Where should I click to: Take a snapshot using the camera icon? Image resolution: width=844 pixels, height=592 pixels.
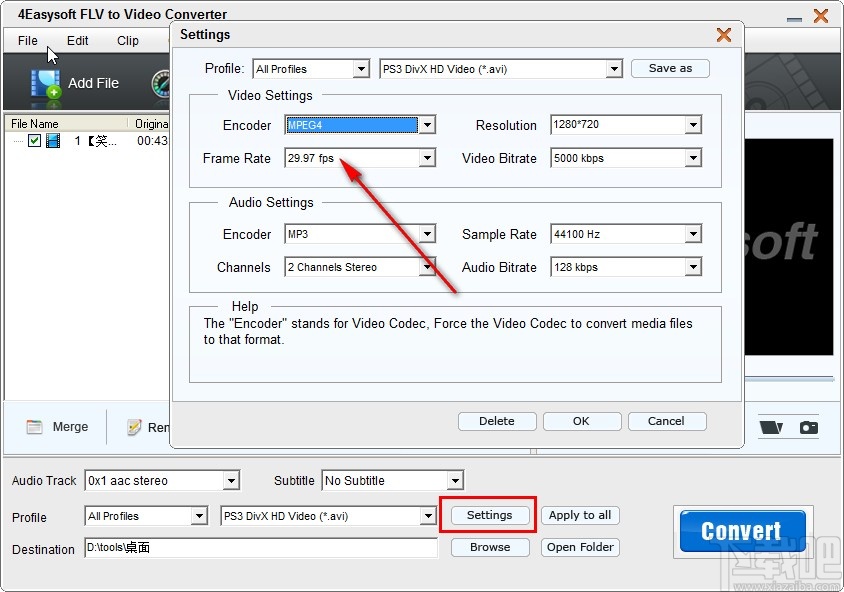pyautogui.click(x=809, y=427)
